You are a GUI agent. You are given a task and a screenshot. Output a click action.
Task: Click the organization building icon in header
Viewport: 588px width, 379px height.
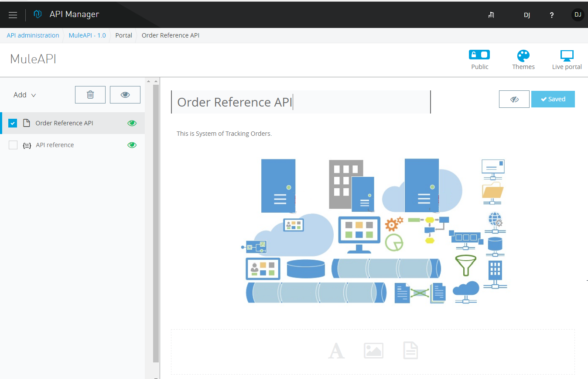(491, 14)
